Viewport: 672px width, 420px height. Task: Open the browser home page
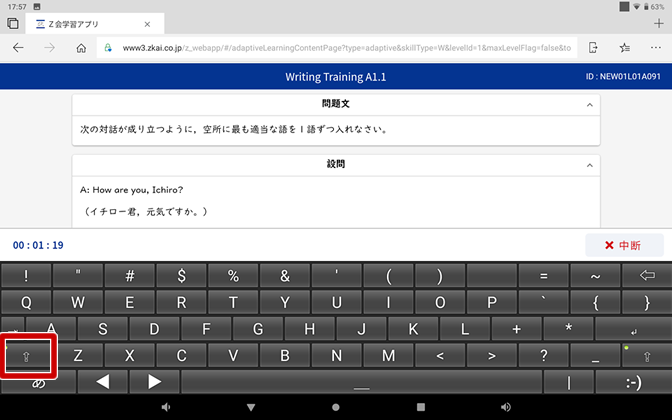(81, 48)
